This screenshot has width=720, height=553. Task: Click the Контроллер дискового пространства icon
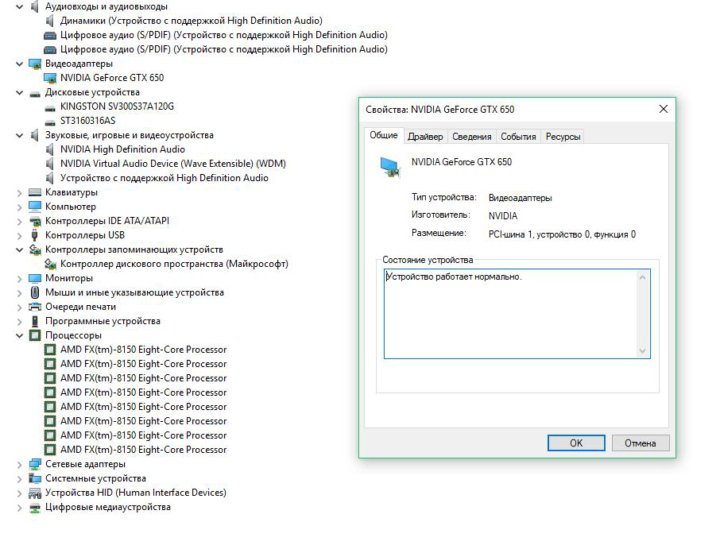point(50,264)
